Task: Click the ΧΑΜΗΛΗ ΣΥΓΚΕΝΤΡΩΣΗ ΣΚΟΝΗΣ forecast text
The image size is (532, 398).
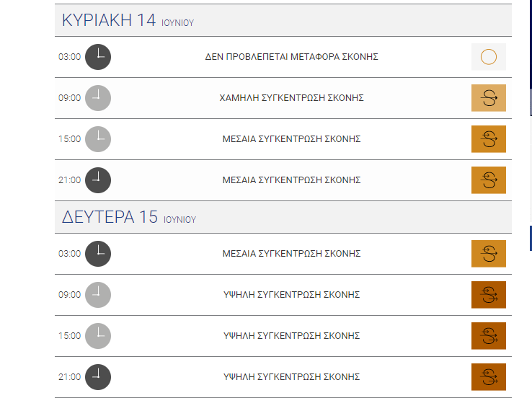Action: pos(291,98)
